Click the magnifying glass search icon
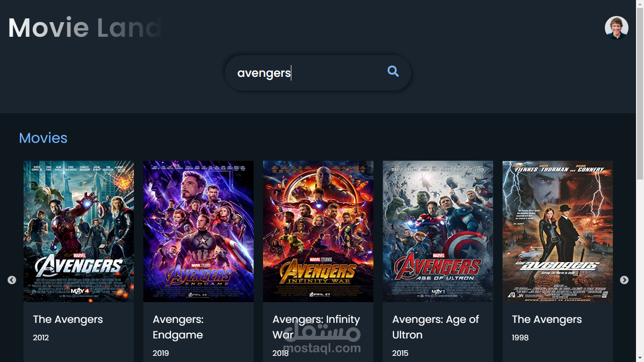Image resolution: width=644 pixels, height=362 pixels. tap(393, 71)
